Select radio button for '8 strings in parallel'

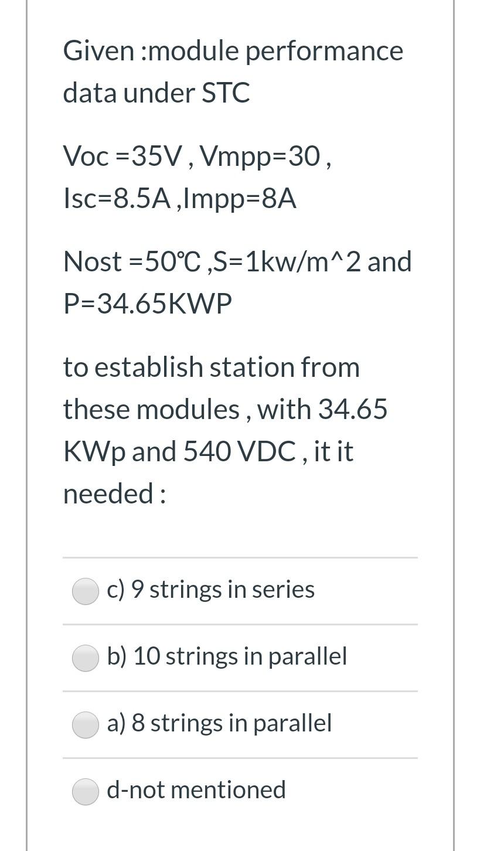(86, 724)
